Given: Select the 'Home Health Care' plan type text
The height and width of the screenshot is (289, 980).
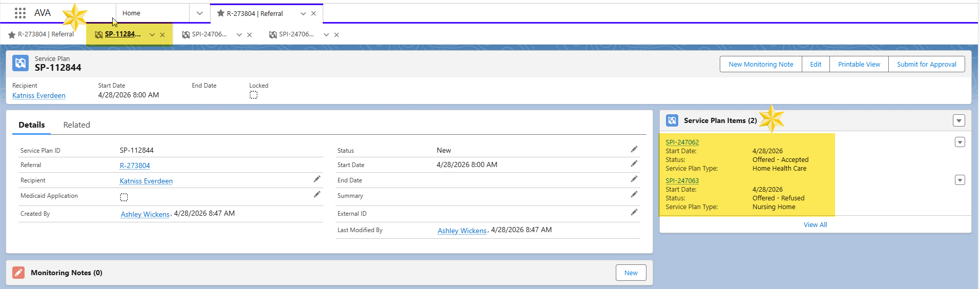Looking at the screenshot, I should tap(779, 169).
